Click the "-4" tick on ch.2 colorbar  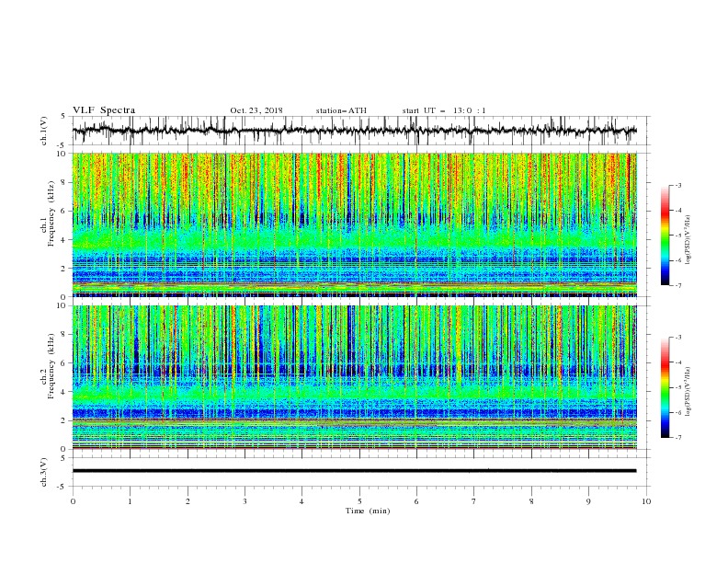point(677,362)
